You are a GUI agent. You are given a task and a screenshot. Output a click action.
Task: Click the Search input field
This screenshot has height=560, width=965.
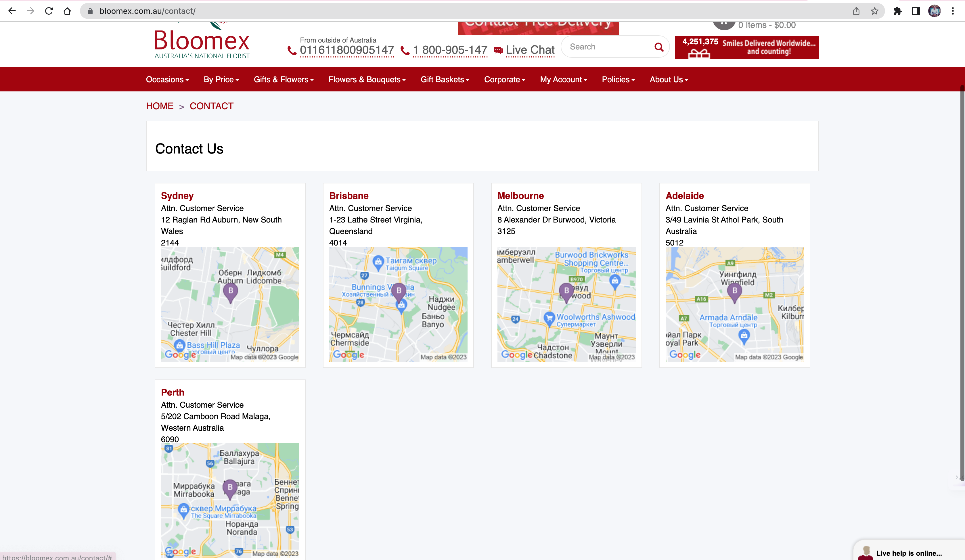click(x=609, y=47)
